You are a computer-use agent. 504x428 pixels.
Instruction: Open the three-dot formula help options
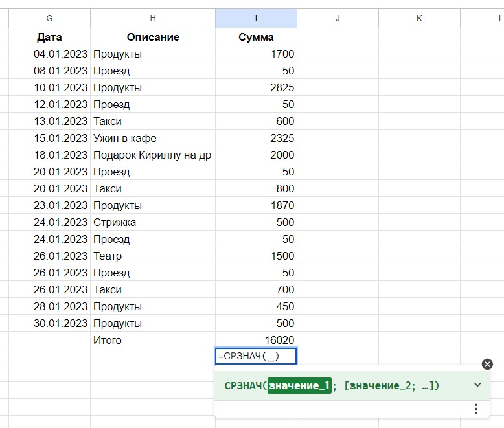pyautogui.click(x=476, y=409)
